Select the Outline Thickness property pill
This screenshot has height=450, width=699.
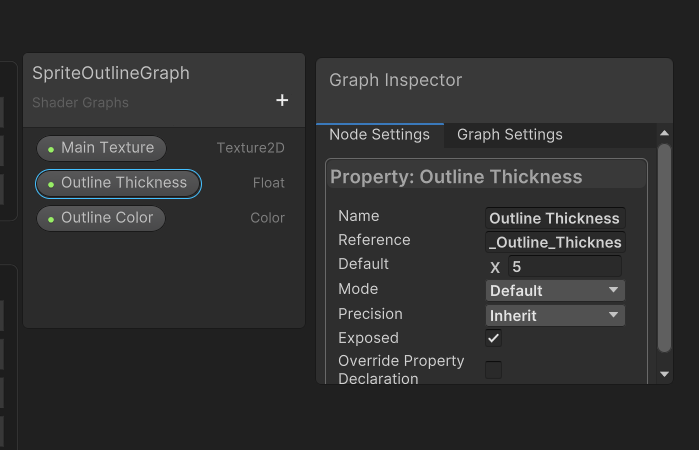click(118, 183)
